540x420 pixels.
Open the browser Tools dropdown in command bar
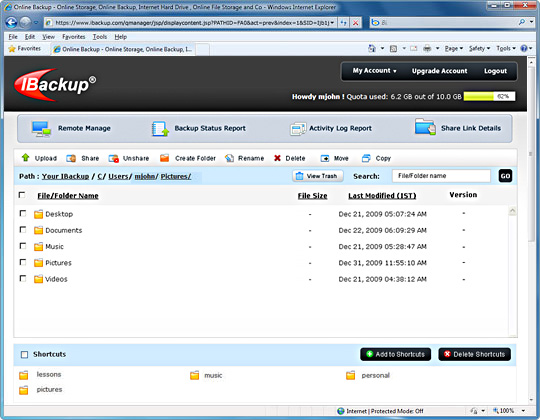tap(506, 49)
